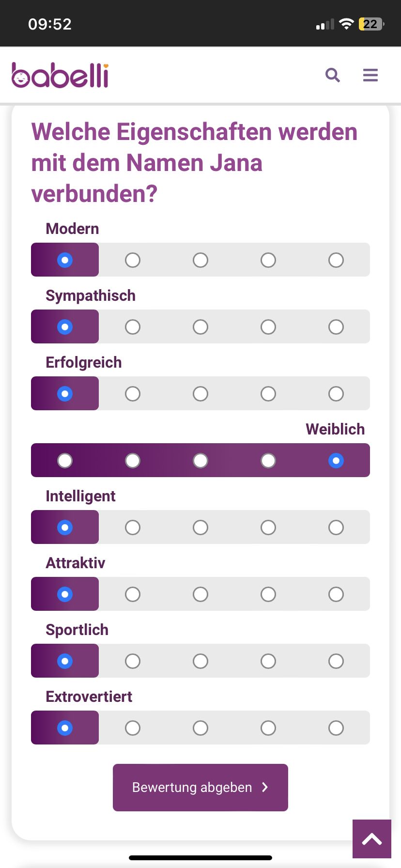
Task: Select the second Modern radio option
Action: [x=133, y=260]
